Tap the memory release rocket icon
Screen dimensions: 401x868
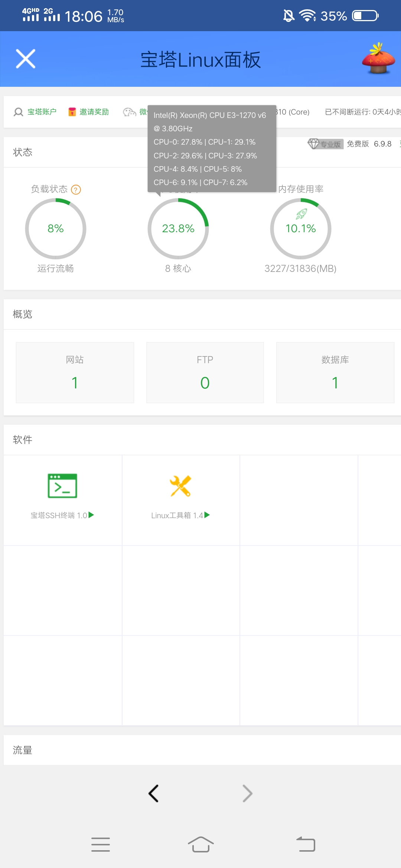tap(301, 214)
